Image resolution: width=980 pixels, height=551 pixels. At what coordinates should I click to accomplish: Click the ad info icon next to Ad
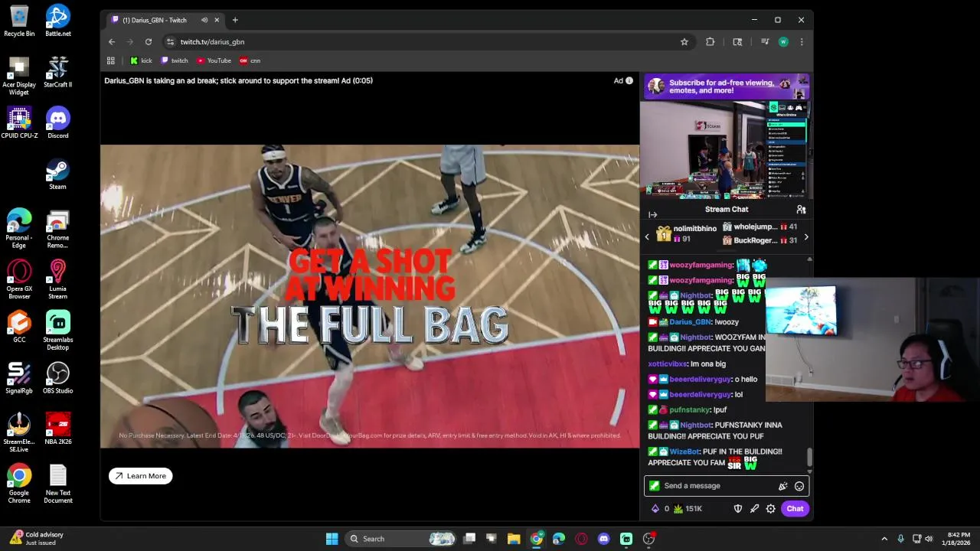(x=629, y=80)
